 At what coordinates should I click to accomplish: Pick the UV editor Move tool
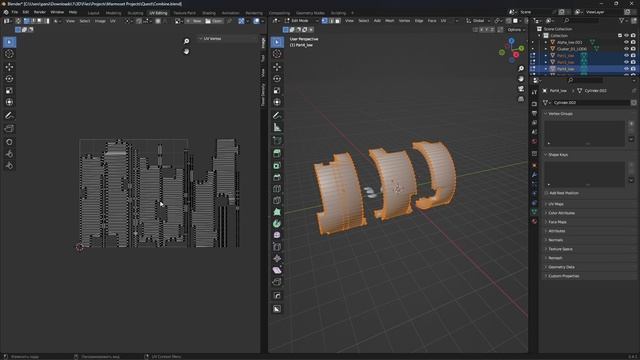click(9, 67)
